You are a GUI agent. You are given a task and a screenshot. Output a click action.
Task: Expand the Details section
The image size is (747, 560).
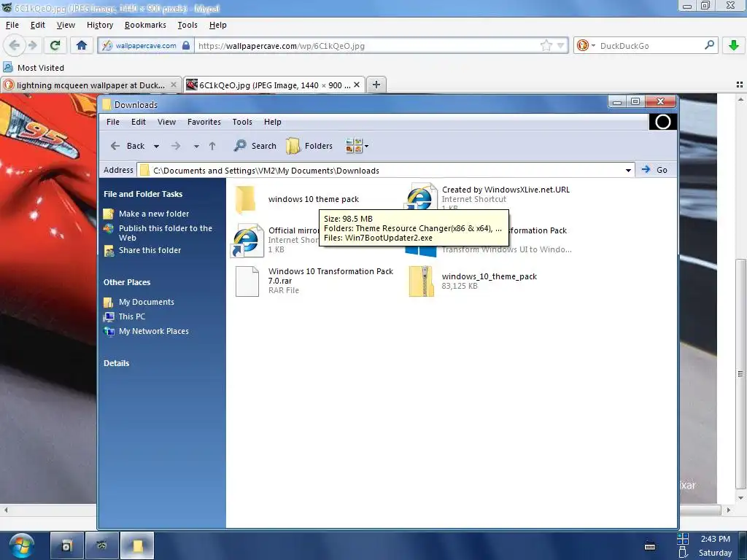coord(116,363)
